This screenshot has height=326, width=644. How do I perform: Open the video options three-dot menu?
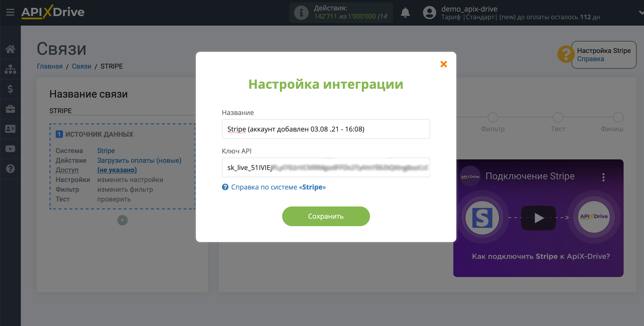pyautogui.click(x=603, y=177)
